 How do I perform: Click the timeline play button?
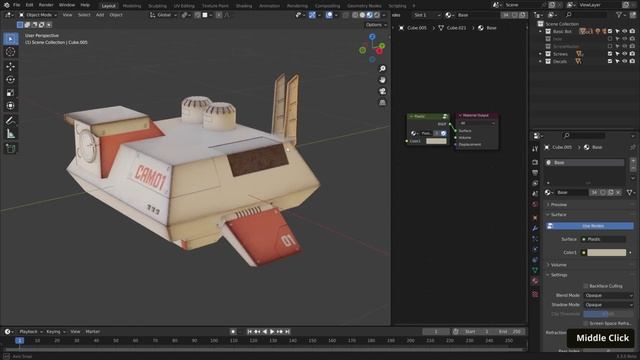[x=272, y=331]
